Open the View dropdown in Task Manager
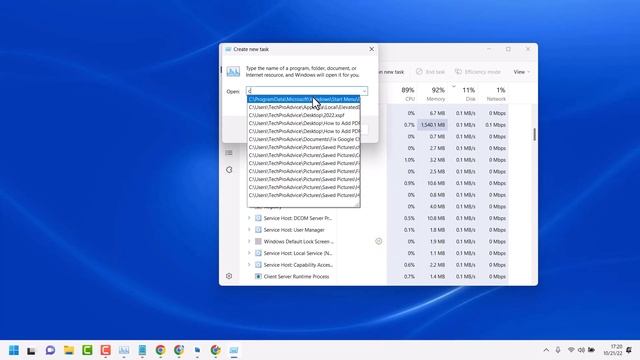 tap(521, 72)
